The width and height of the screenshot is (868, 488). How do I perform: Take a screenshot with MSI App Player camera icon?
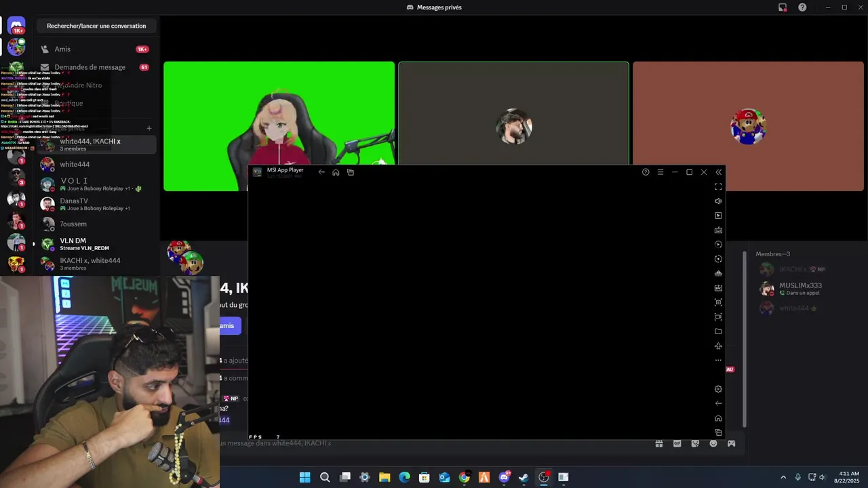(718, 302)
